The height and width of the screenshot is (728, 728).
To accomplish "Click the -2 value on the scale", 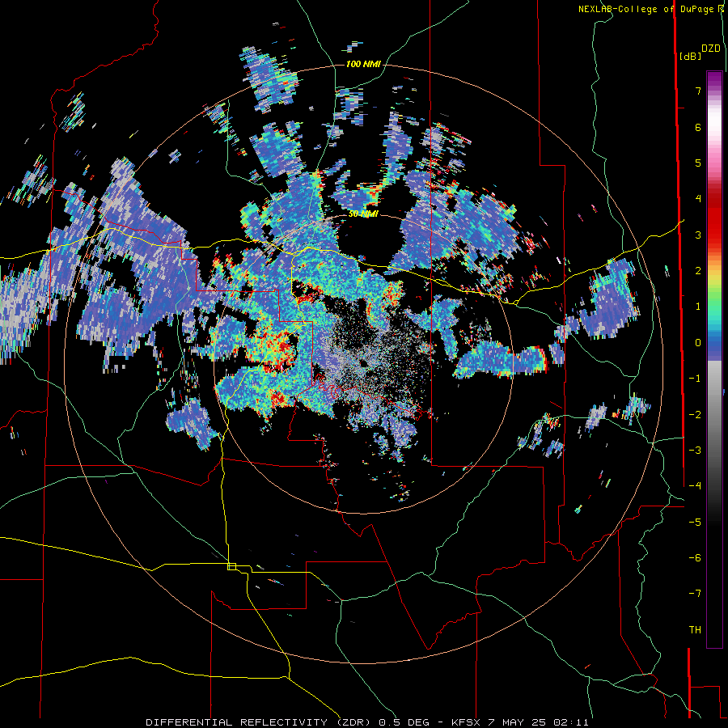I will pos(695,415).
